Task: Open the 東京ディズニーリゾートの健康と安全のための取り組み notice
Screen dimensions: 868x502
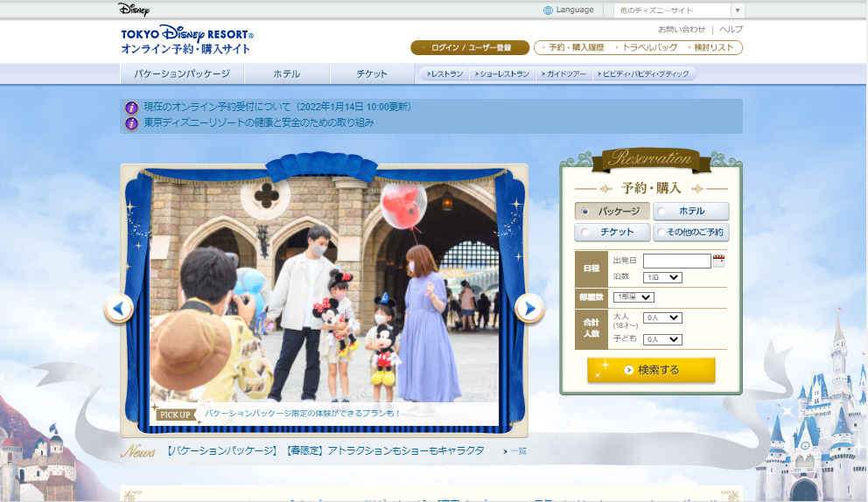Action: (259, 122)
